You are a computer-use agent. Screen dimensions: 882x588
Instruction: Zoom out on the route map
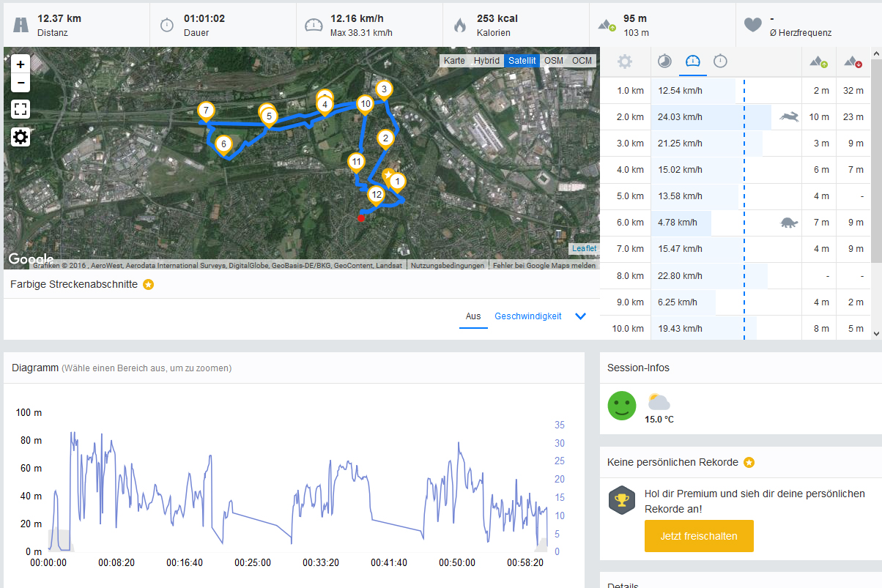click(x=21, y=83)
